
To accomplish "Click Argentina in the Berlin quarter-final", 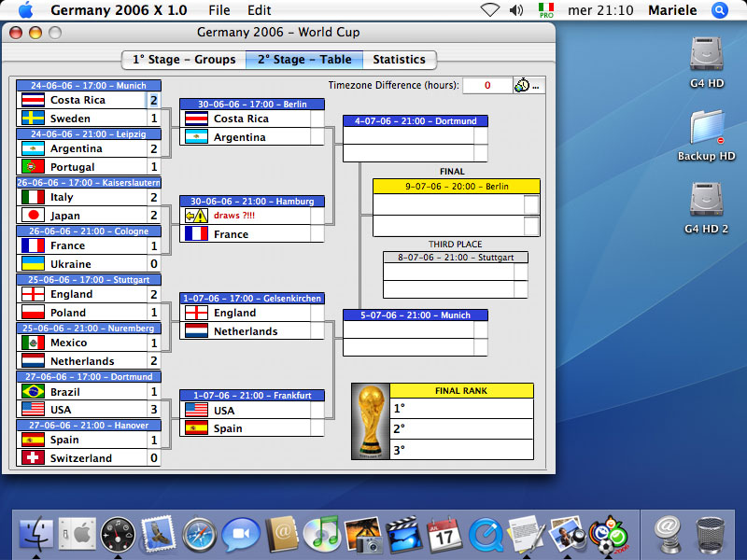I will [x=240, y=137].
